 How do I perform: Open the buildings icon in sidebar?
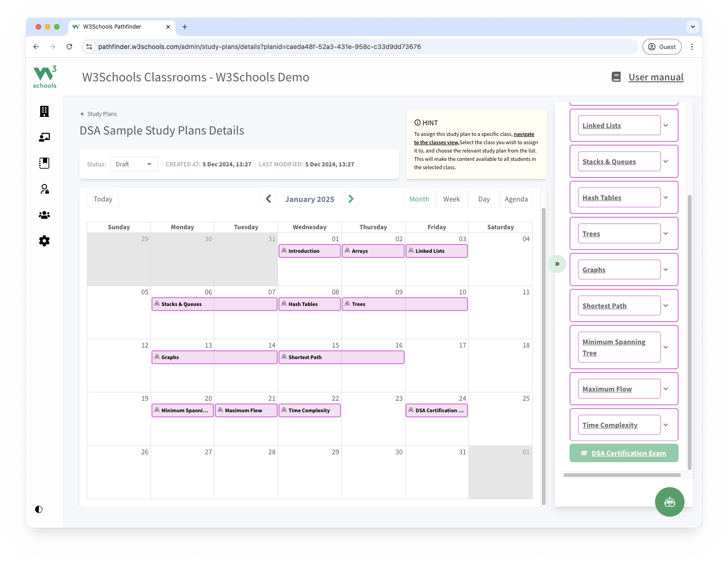[x=44, y=111]
